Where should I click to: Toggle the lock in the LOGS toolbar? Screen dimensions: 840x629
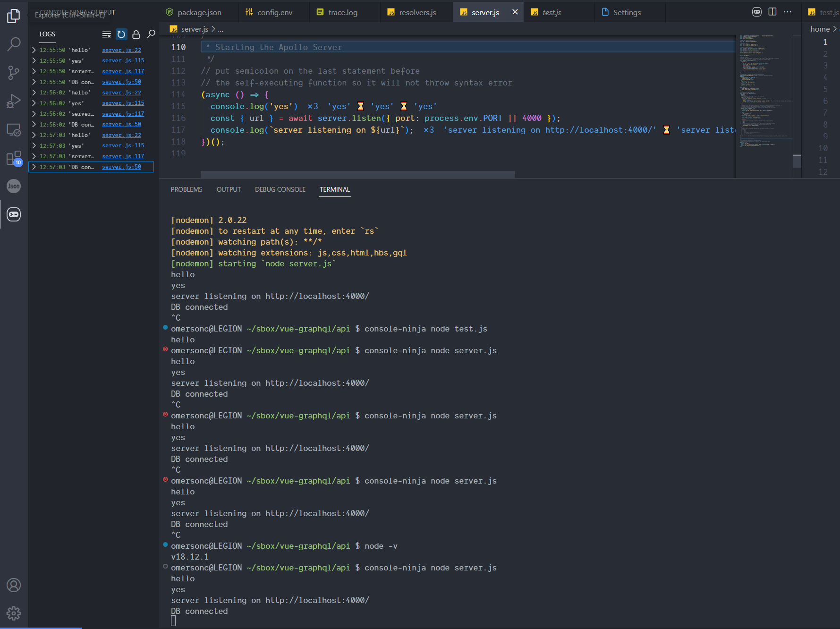point(136,34)
